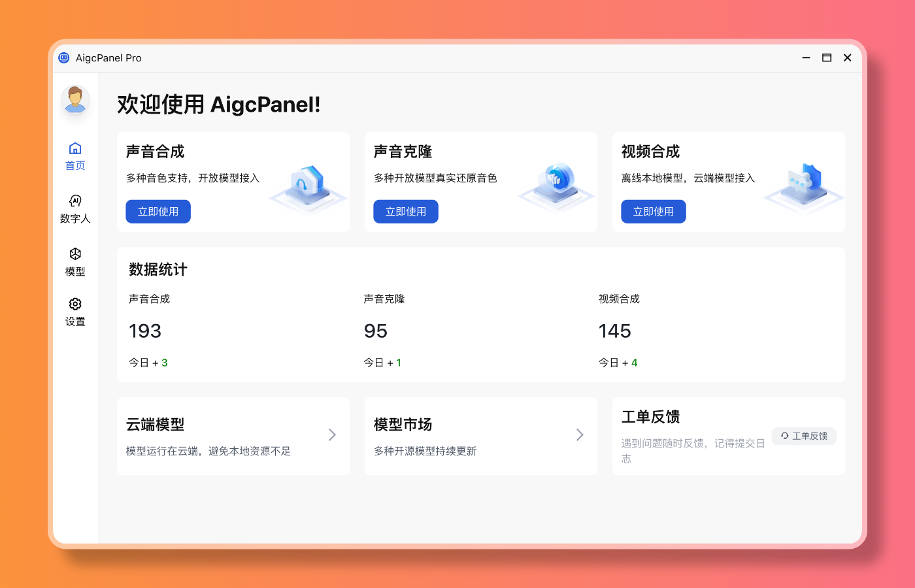This screenshot has width=915, height=588.
Task: Click the 视频合成 card illustration icon
Action: pyautogui.click(x=803, y=185)
